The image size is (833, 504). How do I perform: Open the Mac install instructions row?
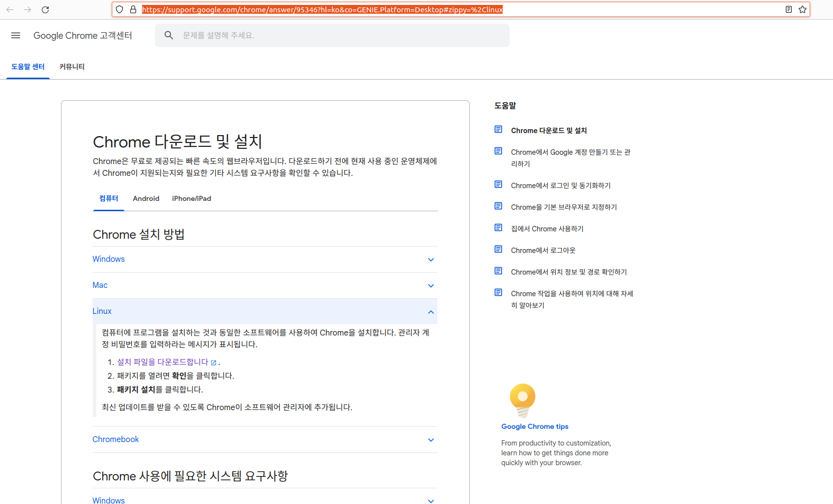(265, 285)
